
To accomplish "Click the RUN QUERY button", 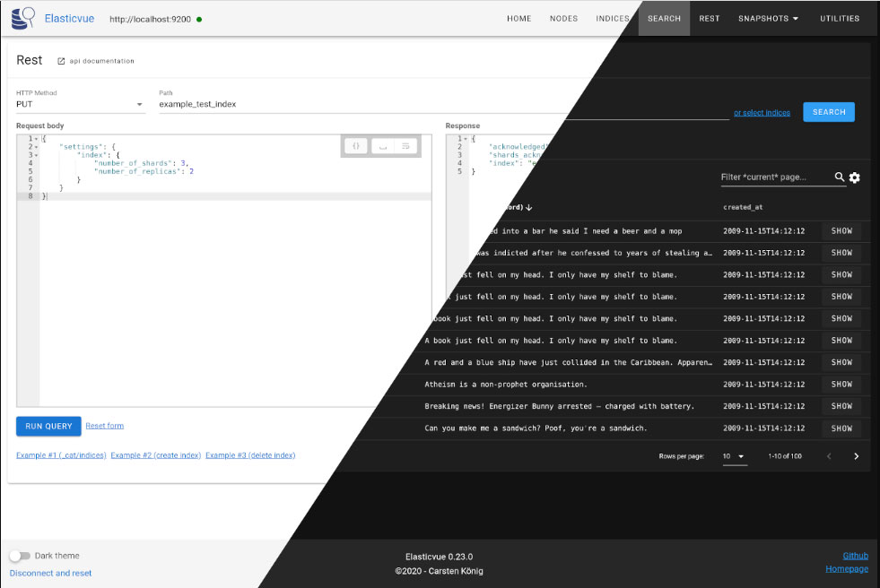I will (x=48, y=427).
